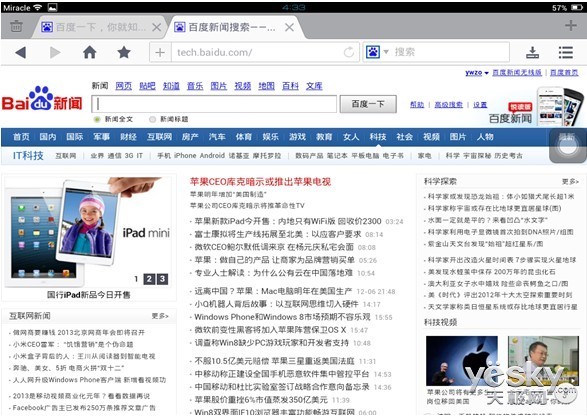The image size is (587, 419).
Task: Click the 百度一下 search button
Action: 368,104
